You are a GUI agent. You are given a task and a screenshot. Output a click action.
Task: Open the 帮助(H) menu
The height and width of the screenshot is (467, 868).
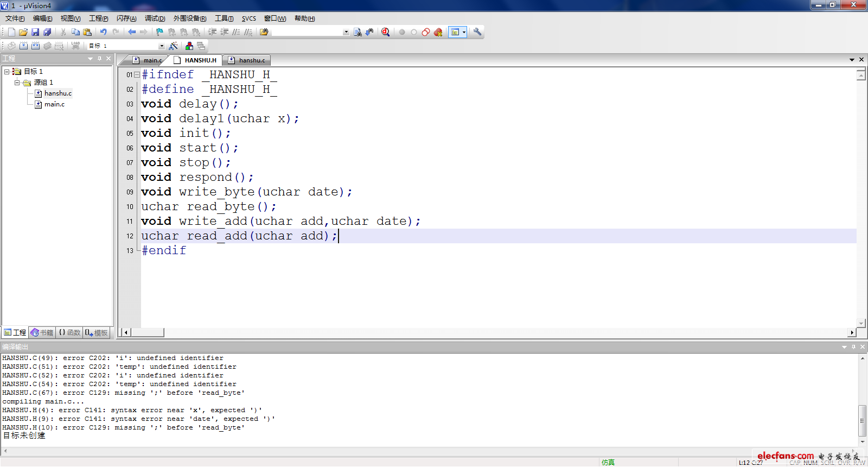305,18
